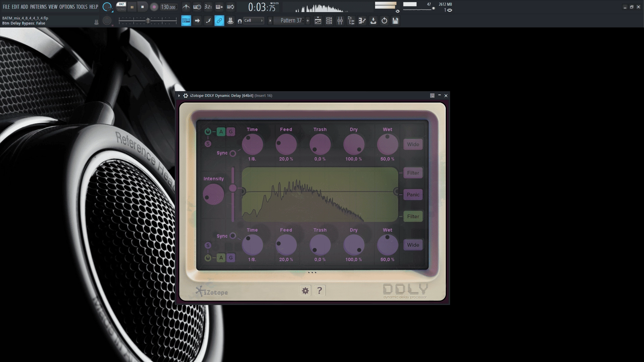The width and height of the screenshot is (644, 362).
Task: Expand the pattern selector arrow left of Pattern 37
Action: click(270, 21)
